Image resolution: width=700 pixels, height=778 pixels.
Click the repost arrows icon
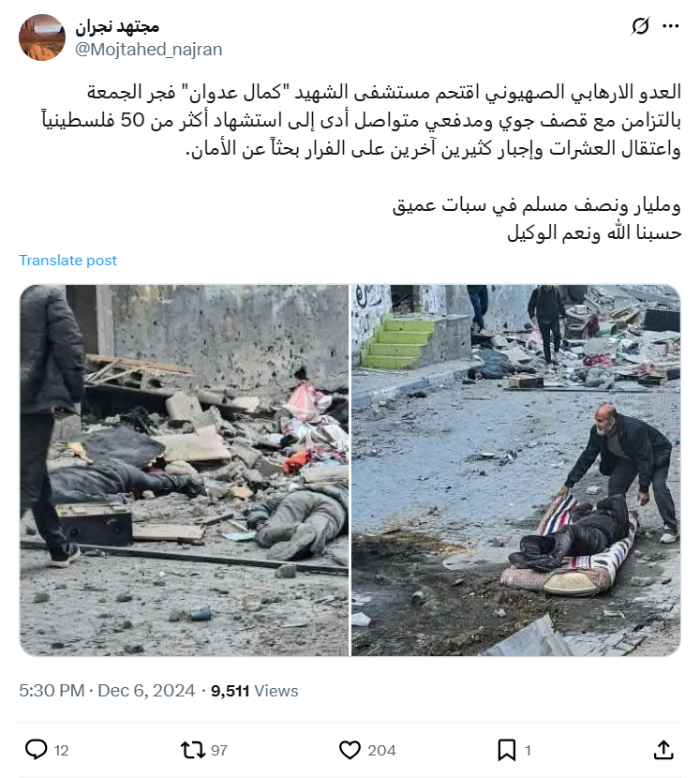click(x=192, y=750)
